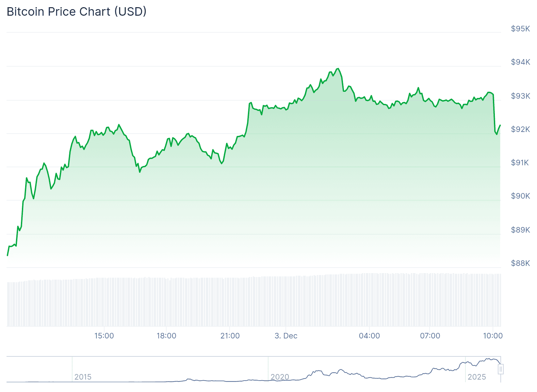Click the 3. Dec date axis label
Screen dimensions: 537x392
coord(286,336)
